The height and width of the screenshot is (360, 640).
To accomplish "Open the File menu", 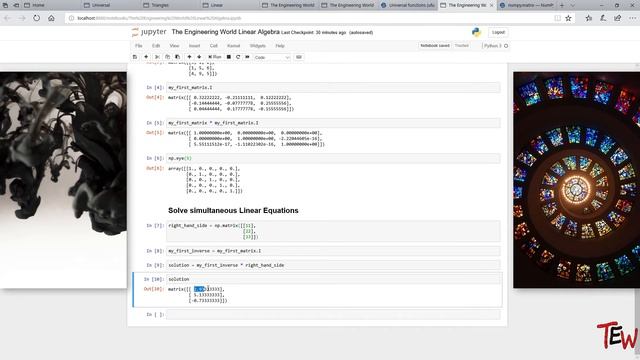I will pos(139,46).
